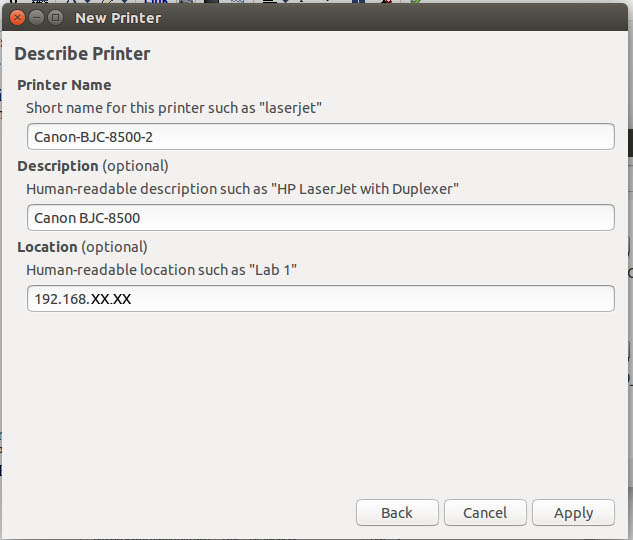This screenshot has height=540, width=633.
Task: Click the bold "Description" label
Action: click(x=58, y=166)
